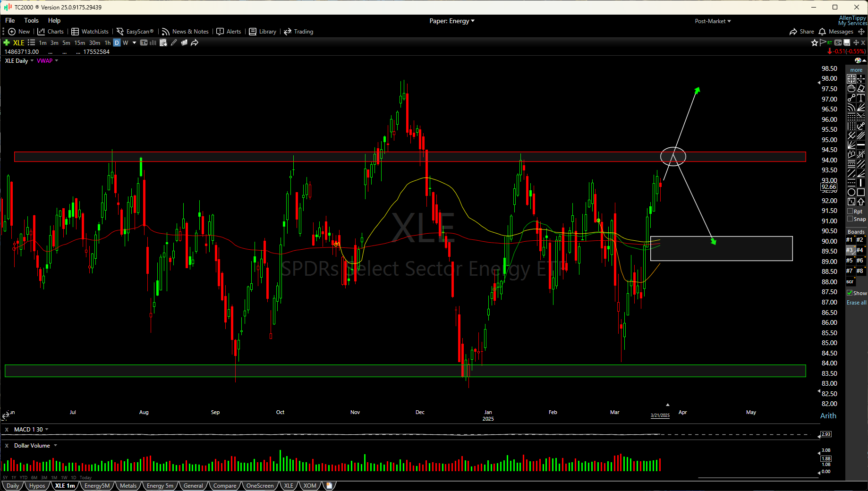Select the Hand pan tool
This screenshot has height=491, width=868.
[851, 89]
